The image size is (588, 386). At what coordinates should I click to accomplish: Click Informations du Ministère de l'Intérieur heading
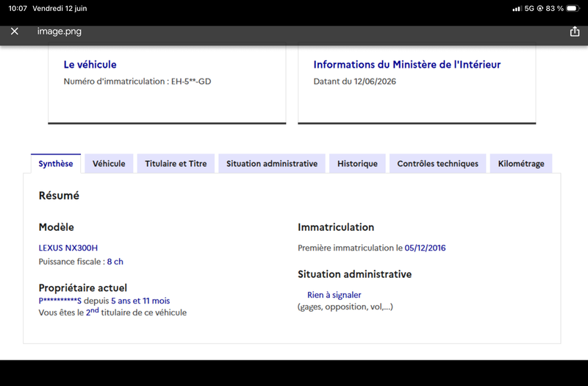(x=407, y=65)
